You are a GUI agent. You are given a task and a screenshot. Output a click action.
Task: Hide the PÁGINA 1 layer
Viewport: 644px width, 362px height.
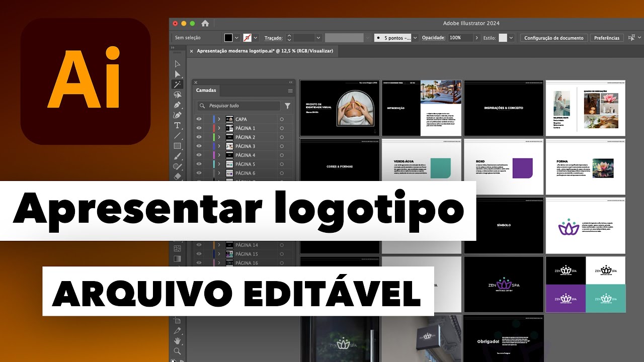[x=199, y=128]
